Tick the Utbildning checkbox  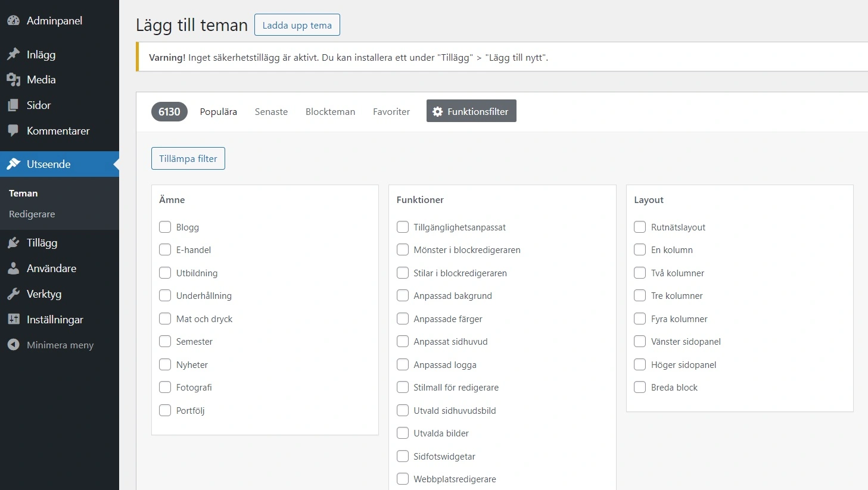(x=165, y=273)
